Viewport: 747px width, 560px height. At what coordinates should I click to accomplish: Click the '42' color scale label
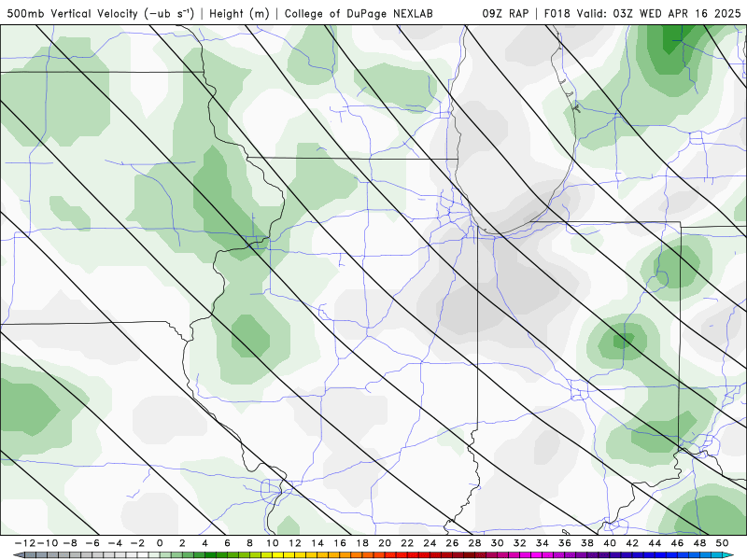tap(632, 543)
